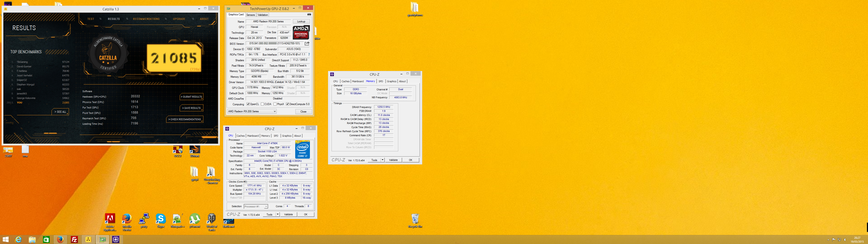Toggle the PhysX checkbox in GPU-Z
The width and height of the screenshot is (868, 244).
pyautogui.click(x=275, y=104)
